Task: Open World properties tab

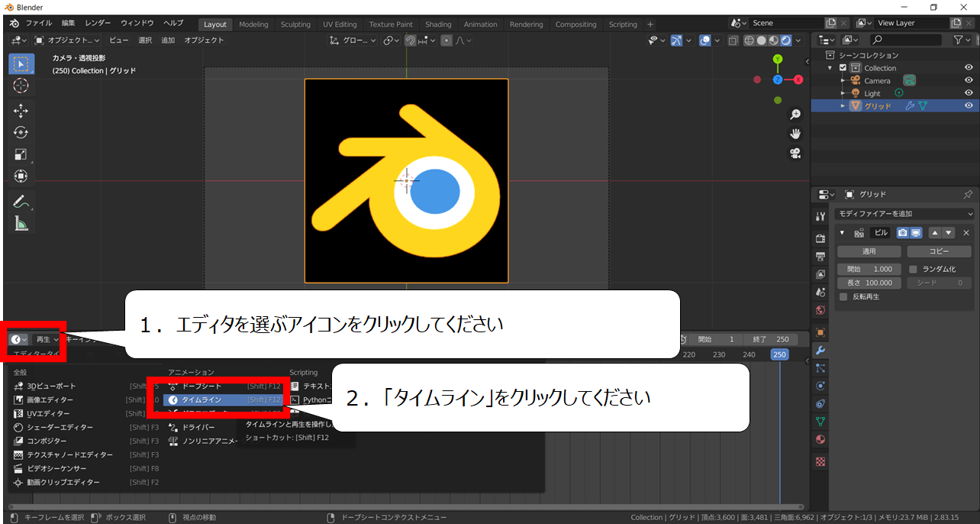Action: tap(820, 310)
